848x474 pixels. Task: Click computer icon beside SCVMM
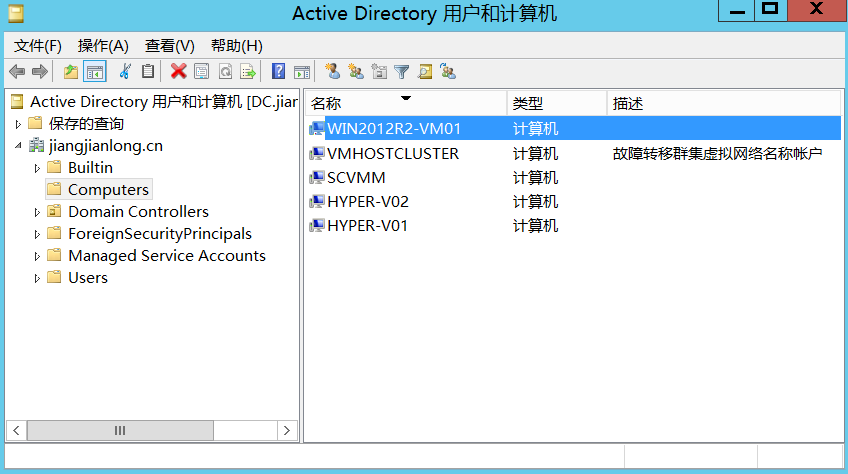click(316, 177)
